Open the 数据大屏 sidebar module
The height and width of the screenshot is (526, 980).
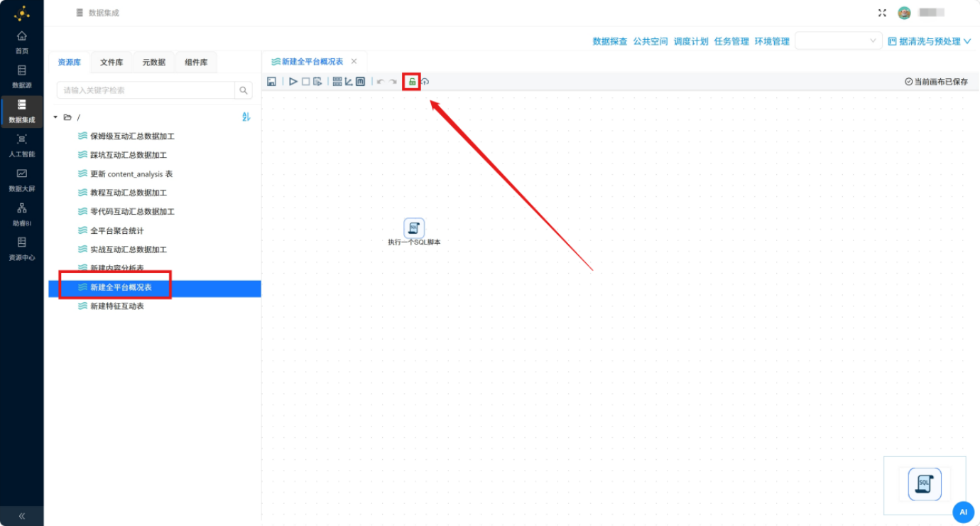(x=22, y=180)
